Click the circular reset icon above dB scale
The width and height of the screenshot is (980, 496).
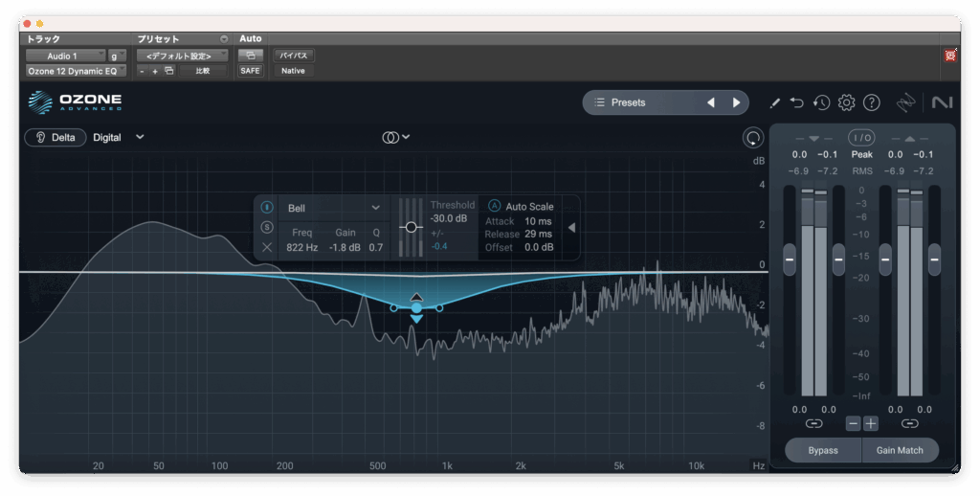(x=753, y=138)
